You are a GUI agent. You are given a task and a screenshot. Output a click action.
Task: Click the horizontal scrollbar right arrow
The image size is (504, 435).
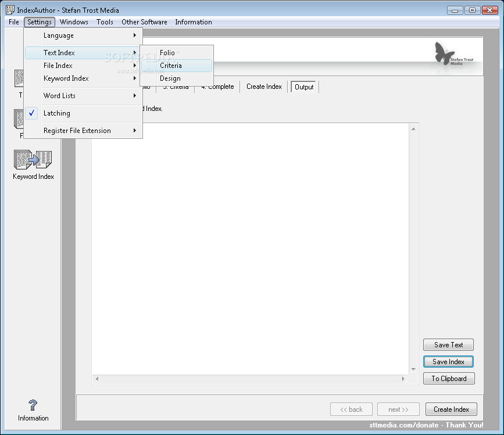pos(403,379)
